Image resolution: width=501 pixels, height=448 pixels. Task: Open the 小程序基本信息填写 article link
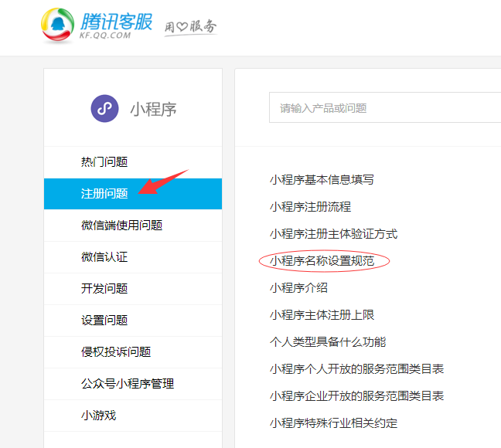click(322, 180)
